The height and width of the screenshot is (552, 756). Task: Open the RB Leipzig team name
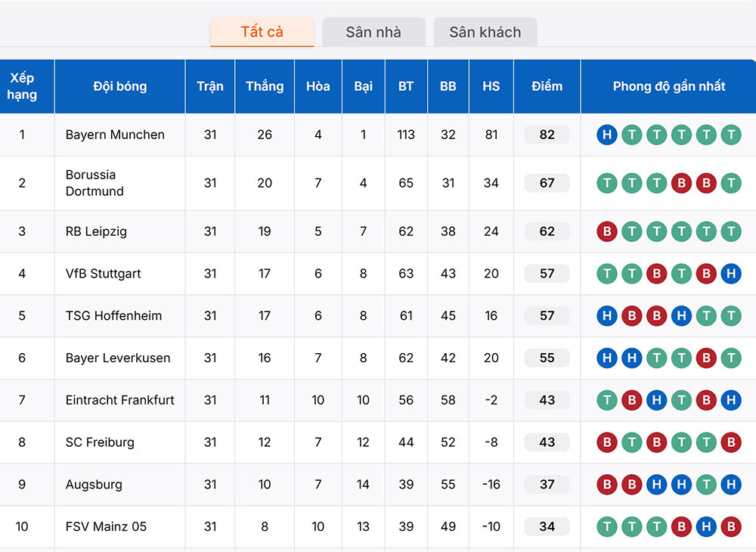pyautogui.click(x=97, y=231)
